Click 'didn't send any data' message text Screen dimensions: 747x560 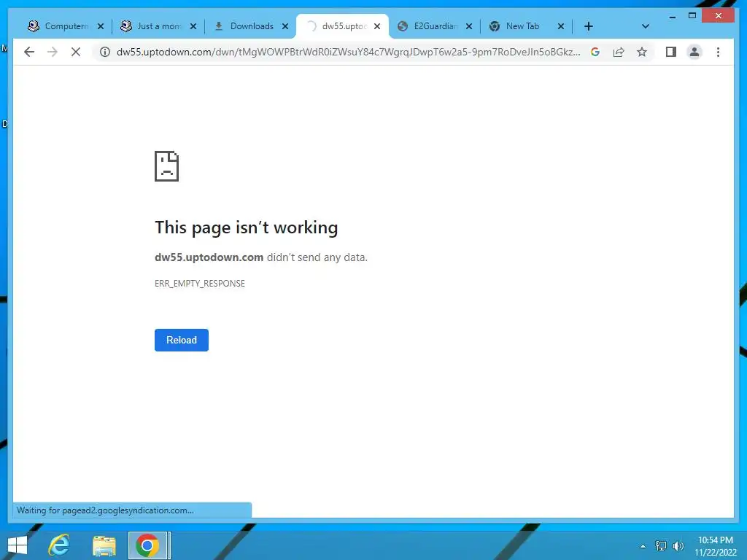coord(317,257)
